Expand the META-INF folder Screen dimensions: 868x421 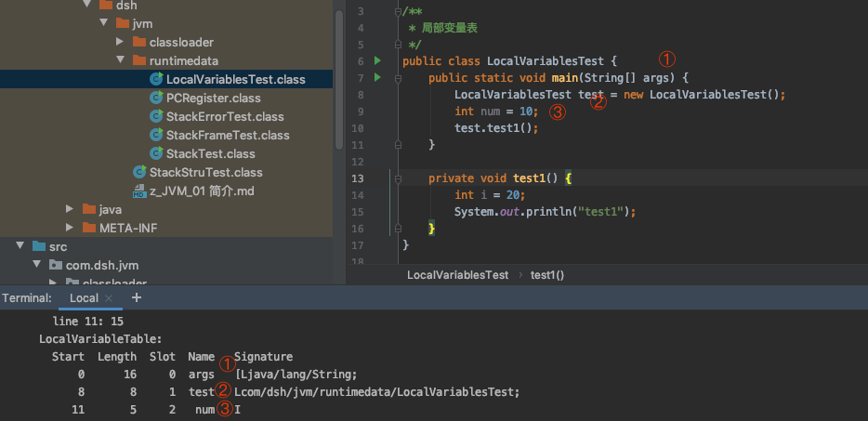coord(70,228)
